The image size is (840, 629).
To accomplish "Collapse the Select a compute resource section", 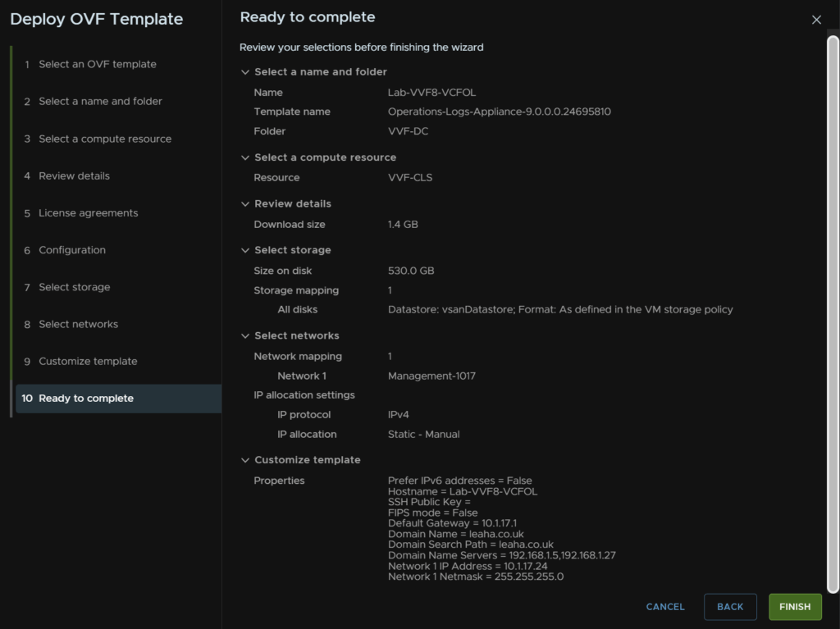I will [244, 157].
